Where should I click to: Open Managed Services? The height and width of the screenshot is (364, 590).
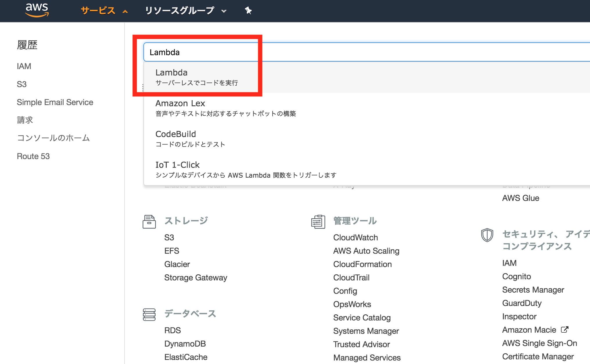tap(367, 358)
